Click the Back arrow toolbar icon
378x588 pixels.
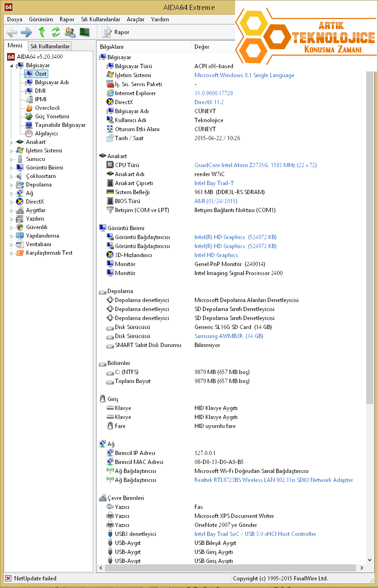coord(12,32)
